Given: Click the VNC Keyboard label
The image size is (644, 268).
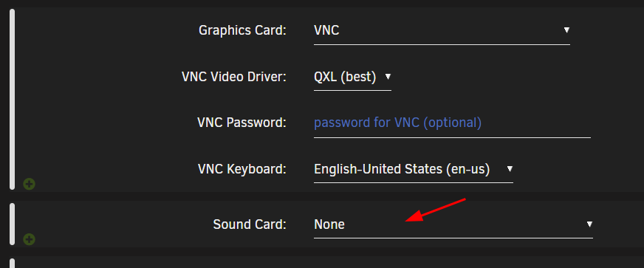Looking at the screenshot, I should (241, 168).
